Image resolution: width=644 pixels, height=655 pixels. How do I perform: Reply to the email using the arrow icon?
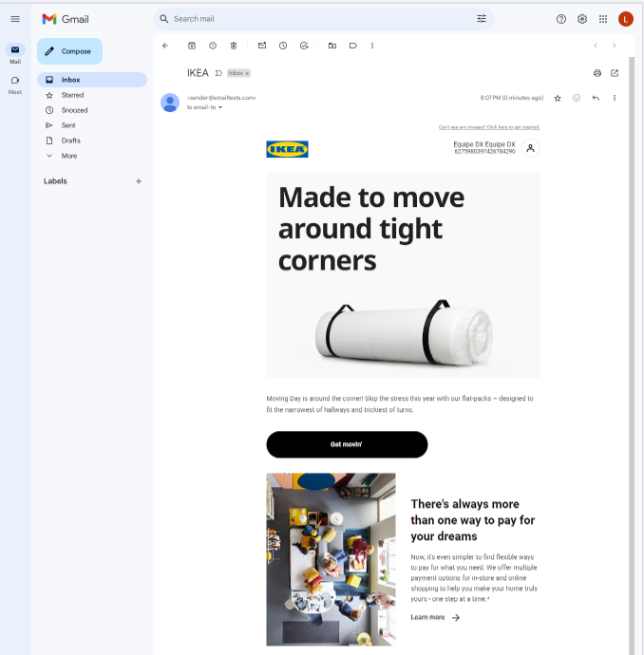pyautogui.click(x=596, y=98)
